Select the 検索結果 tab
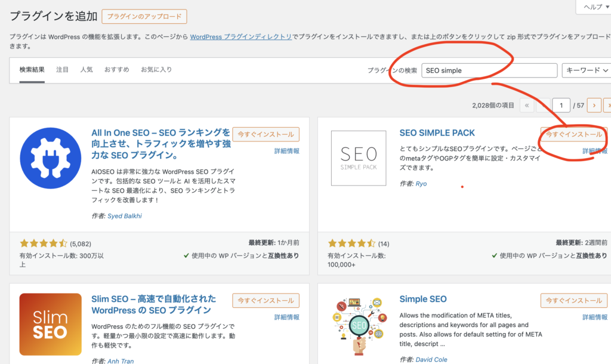This screenshot has height=364, width=611. (32, 70)
